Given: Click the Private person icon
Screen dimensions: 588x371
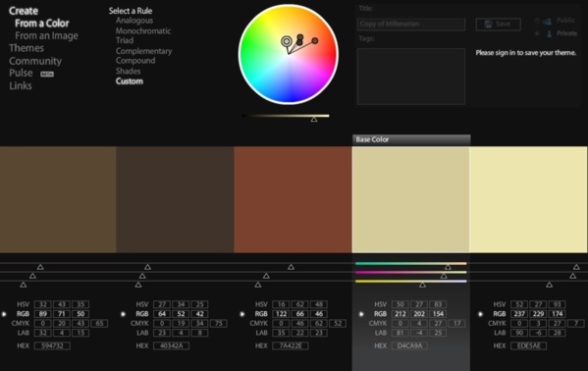Looking at the screenshot, I should (550, 33).
